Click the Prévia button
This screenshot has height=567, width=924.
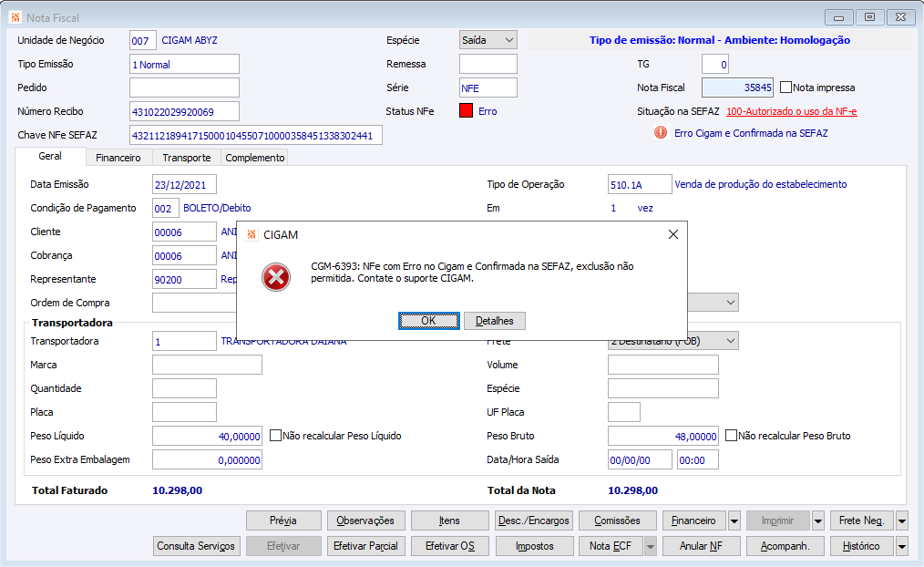coord(283,521)
